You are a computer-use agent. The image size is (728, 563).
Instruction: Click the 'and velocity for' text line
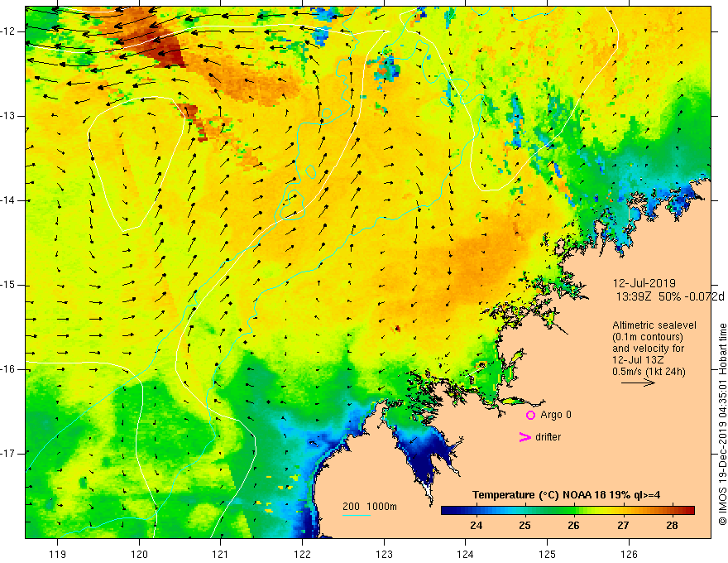tap(648, 349)
